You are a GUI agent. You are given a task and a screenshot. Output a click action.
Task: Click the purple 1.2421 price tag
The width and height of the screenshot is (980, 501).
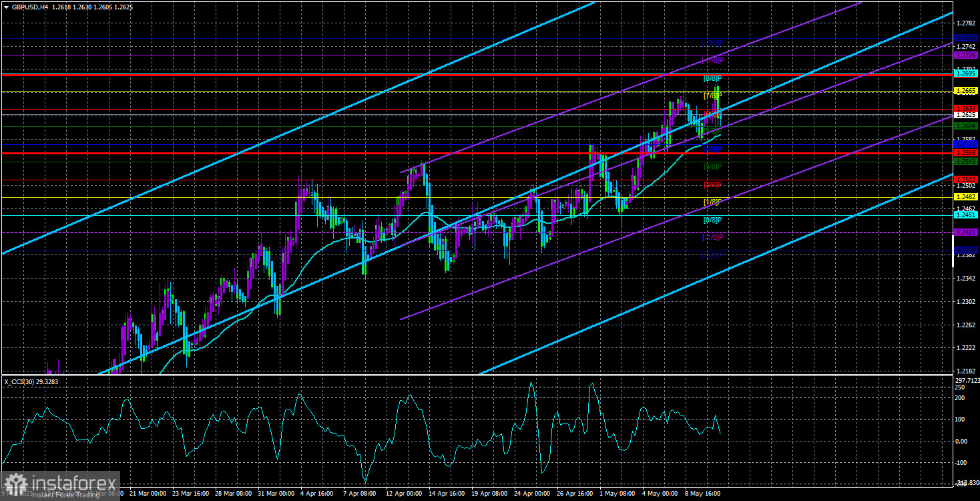[967, 232]
